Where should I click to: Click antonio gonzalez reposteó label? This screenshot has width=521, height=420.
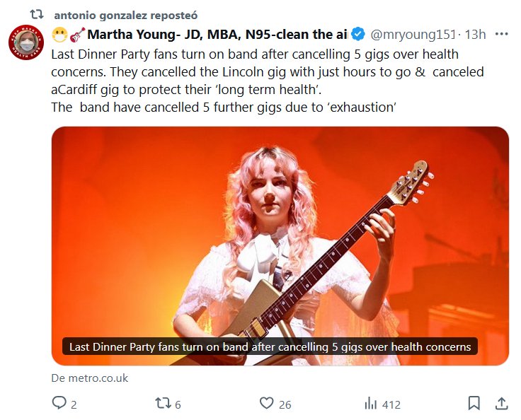point(125,15)
